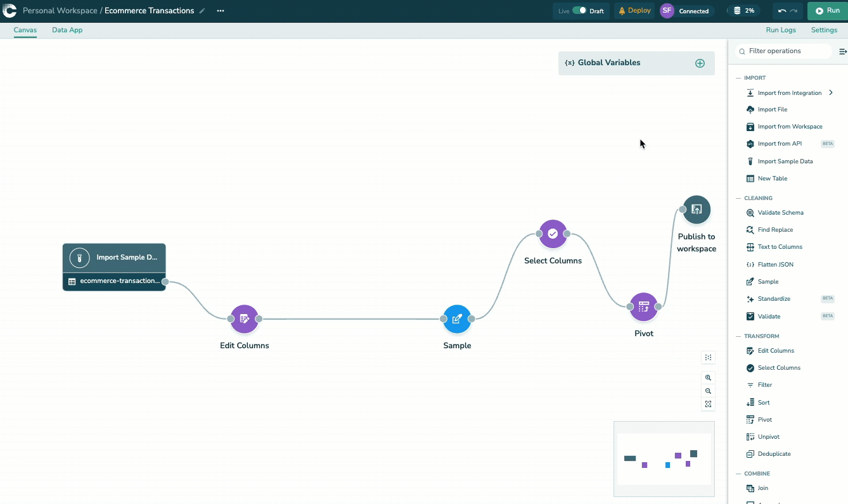Expand Import from Integration submenu

[830, 93]
